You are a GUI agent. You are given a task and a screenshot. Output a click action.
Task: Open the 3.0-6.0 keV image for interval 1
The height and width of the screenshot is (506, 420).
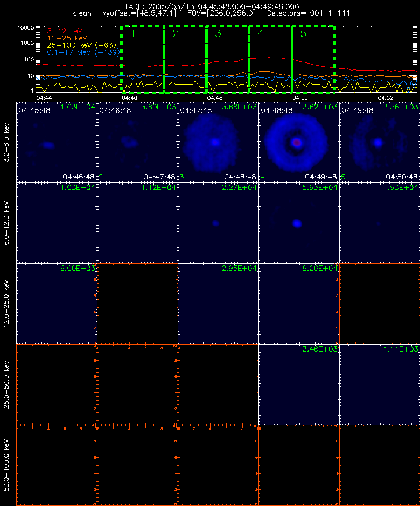click(x=57, y=142)
